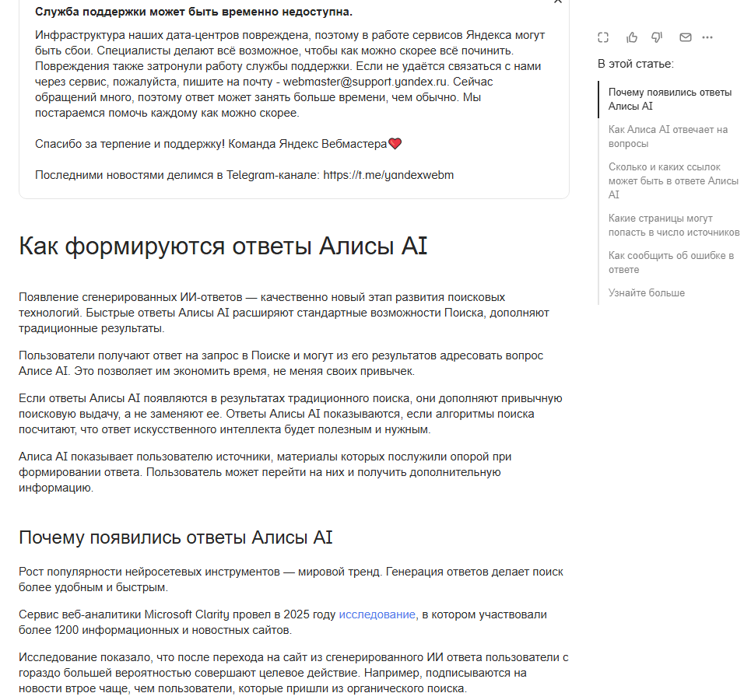Click the envelope feedback mail icon
744x700 pixels.
pos(685,37)
